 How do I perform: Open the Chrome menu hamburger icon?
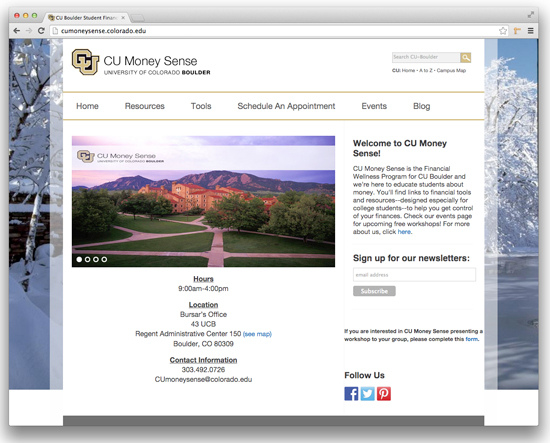pyautogui.click(x=531, y=31)
